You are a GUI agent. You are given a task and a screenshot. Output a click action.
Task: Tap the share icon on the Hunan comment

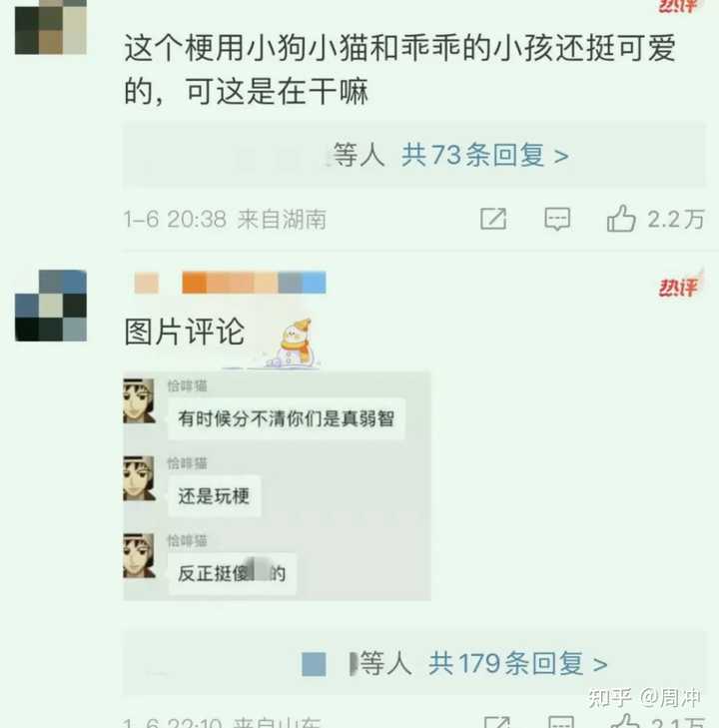(x=493, y=219)
